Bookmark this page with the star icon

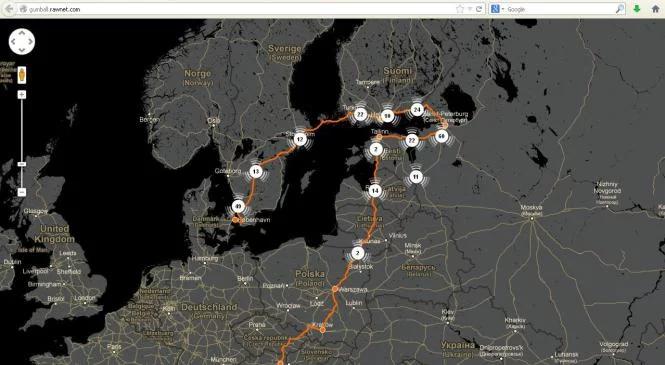(460, 9)
